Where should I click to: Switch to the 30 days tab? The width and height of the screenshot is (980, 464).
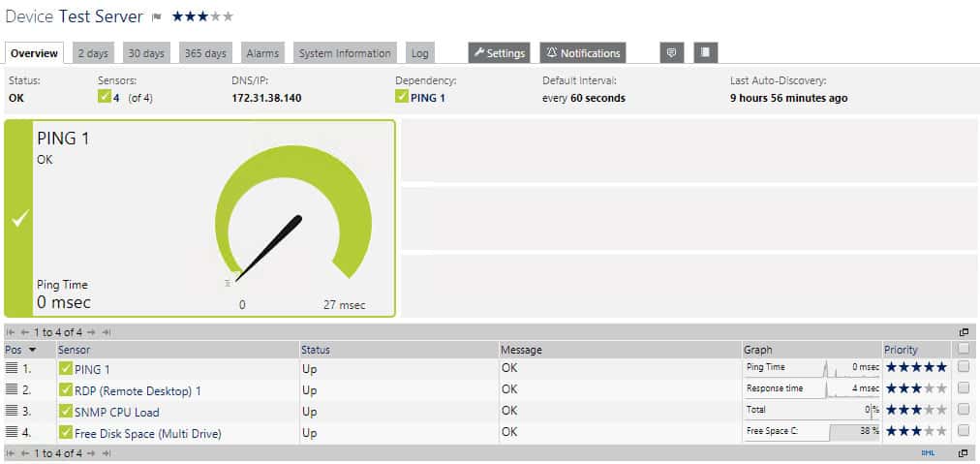pyautogui.click(x=145, y=53)
